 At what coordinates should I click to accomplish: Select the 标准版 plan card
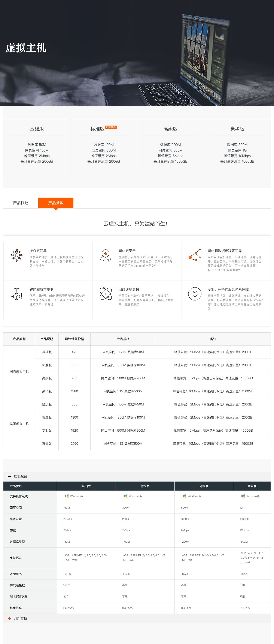[x=104, y=147]
